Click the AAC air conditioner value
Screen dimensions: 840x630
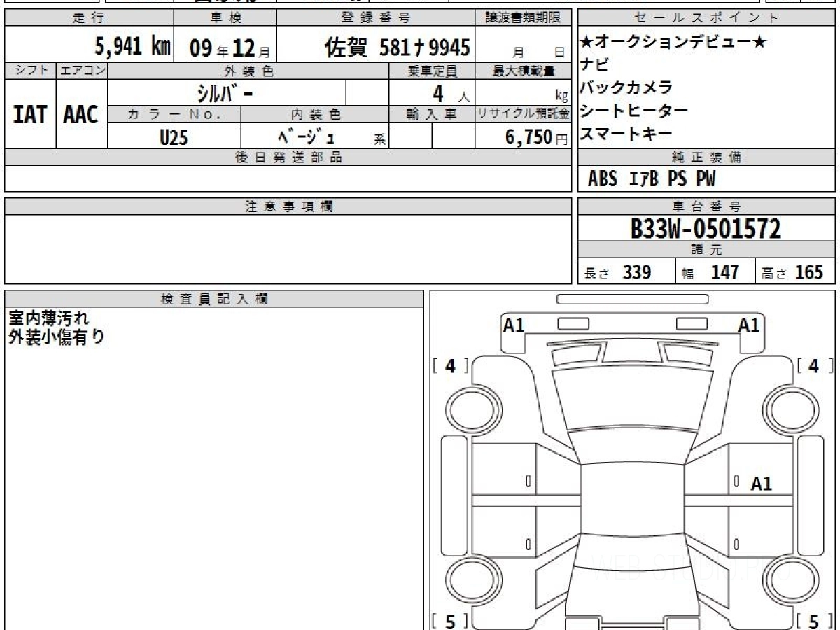click(81, 115)
